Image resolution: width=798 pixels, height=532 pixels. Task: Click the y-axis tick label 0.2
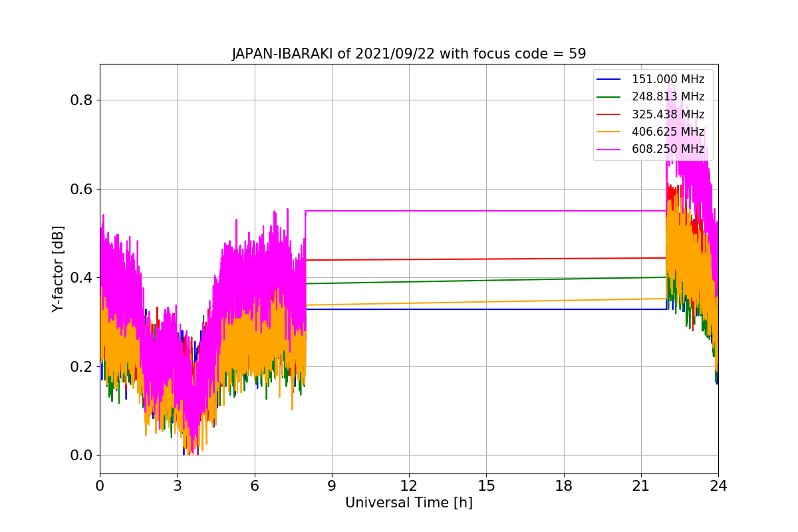pyautogui.click(x=82, y=366)
